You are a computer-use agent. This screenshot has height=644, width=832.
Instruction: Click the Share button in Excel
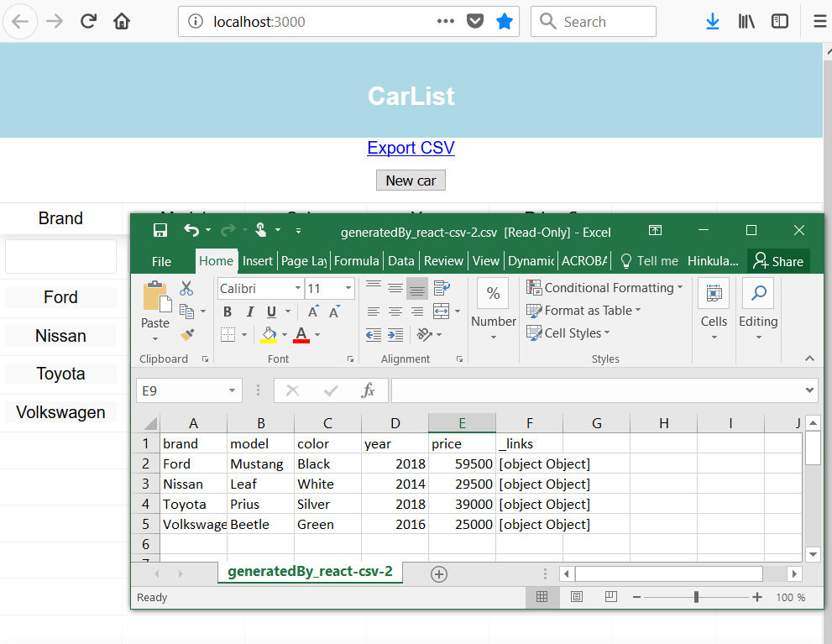click(778, 261)
